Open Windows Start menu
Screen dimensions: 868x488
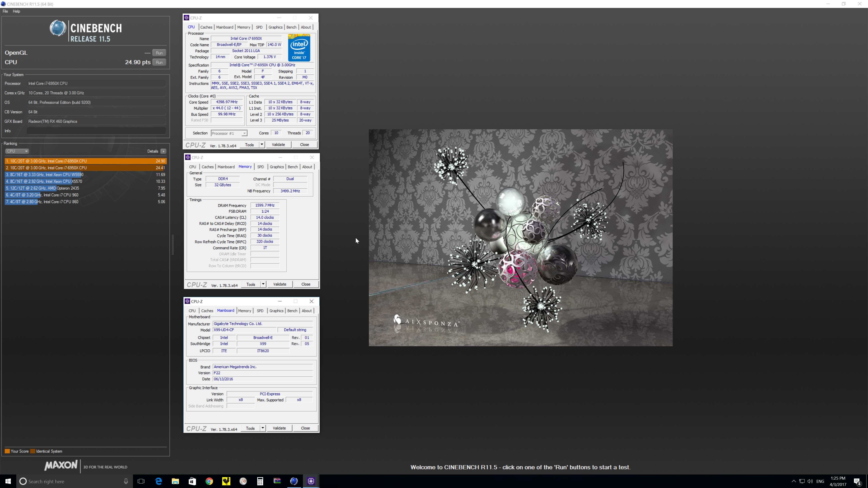click(x=8, y=481)
